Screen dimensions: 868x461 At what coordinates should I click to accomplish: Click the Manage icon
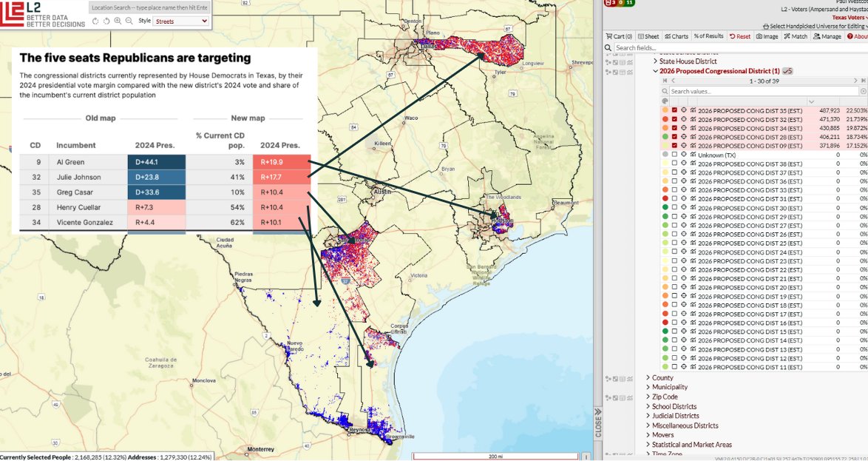pos(827,36)
